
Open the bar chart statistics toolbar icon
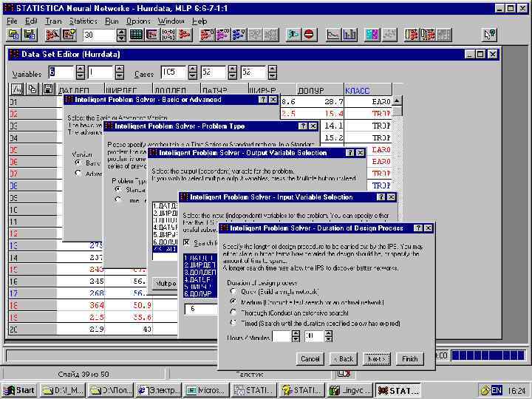click(349, 35)
